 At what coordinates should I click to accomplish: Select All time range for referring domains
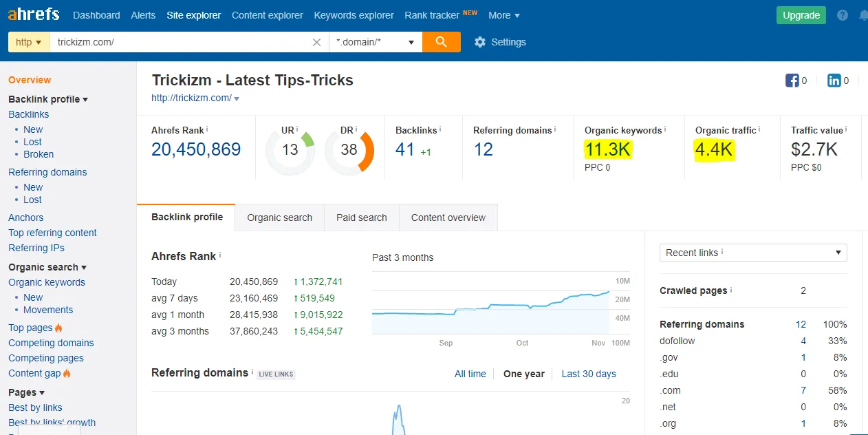click(x=470, y=374)
